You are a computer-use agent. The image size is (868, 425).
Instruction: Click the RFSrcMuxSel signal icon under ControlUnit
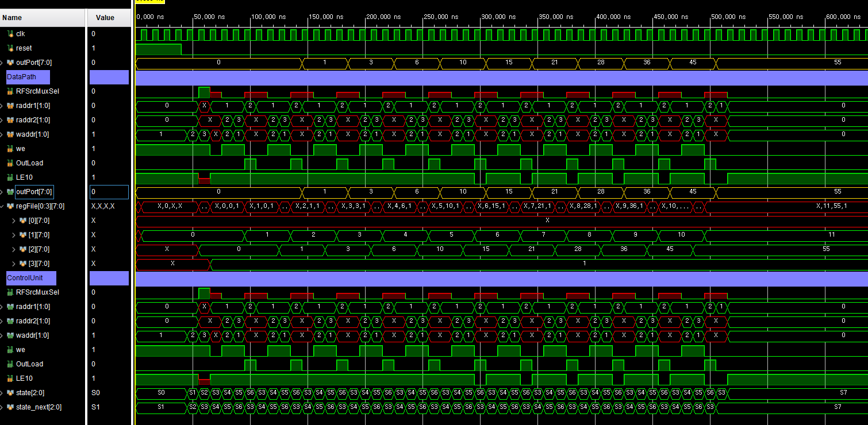tap(10, 292)
